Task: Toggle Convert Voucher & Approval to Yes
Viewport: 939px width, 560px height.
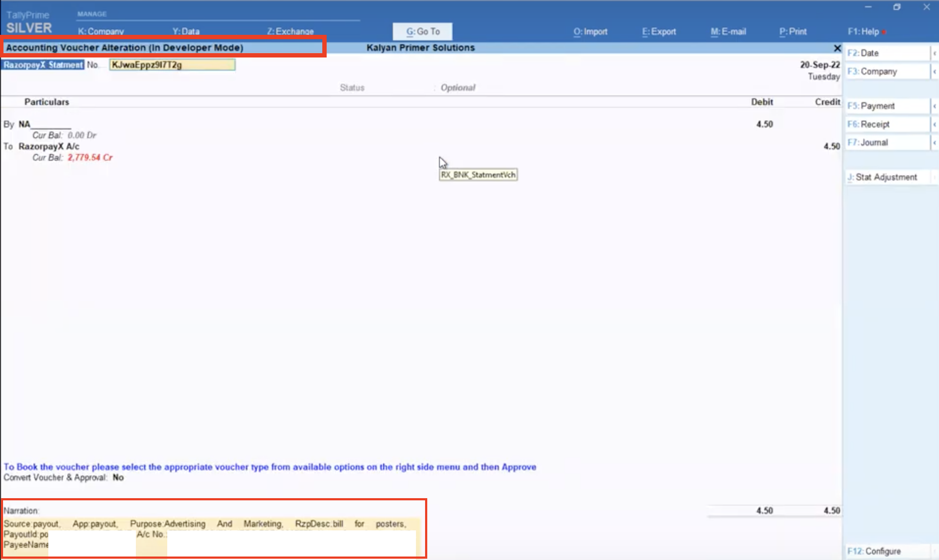Action: click(x=117, y=477)
